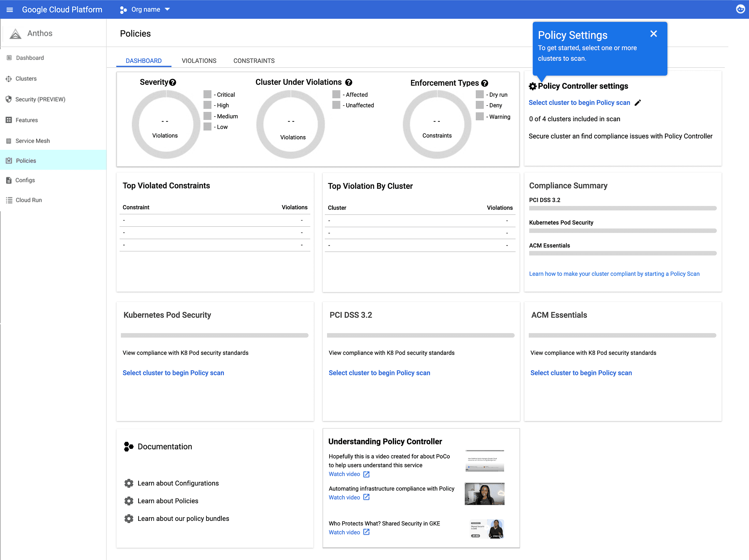Open Dashboard in the sidebar
Image resolution: width=749 pixels, height=560 pixels.
[30, 58]
